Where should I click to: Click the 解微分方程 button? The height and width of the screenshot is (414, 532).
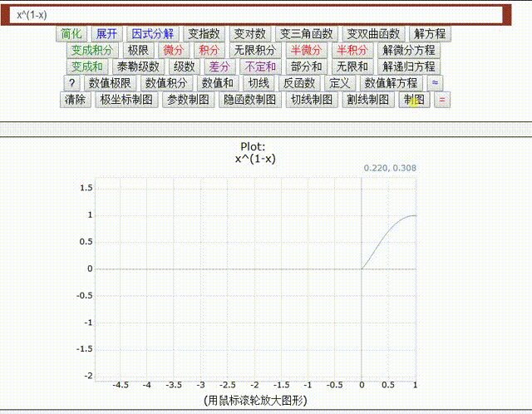tap(407, 51)
